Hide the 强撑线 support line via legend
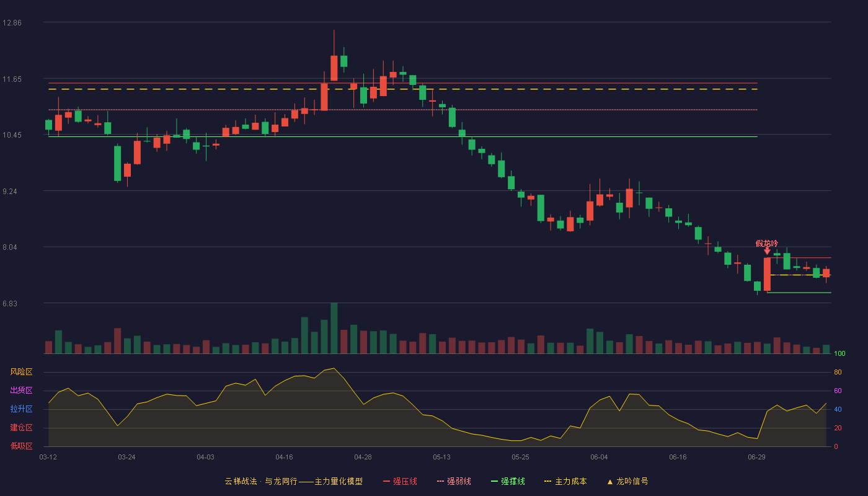 508,481
